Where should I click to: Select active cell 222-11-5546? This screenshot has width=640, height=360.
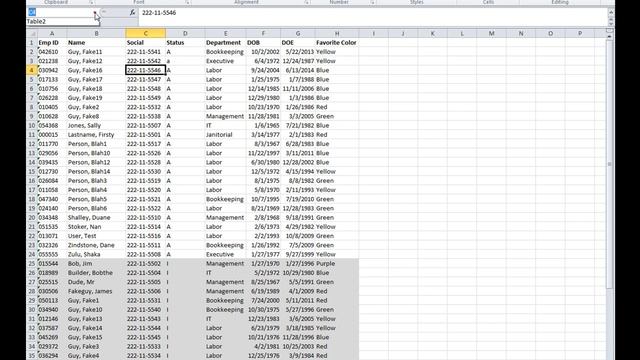click(145, 70)
